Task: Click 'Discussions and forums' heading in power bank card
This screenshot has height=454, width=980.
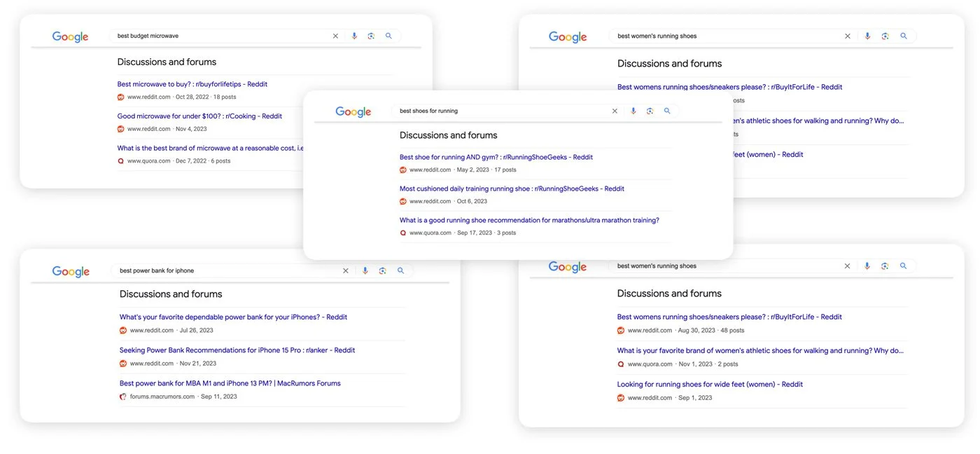Action: (171, 294)
